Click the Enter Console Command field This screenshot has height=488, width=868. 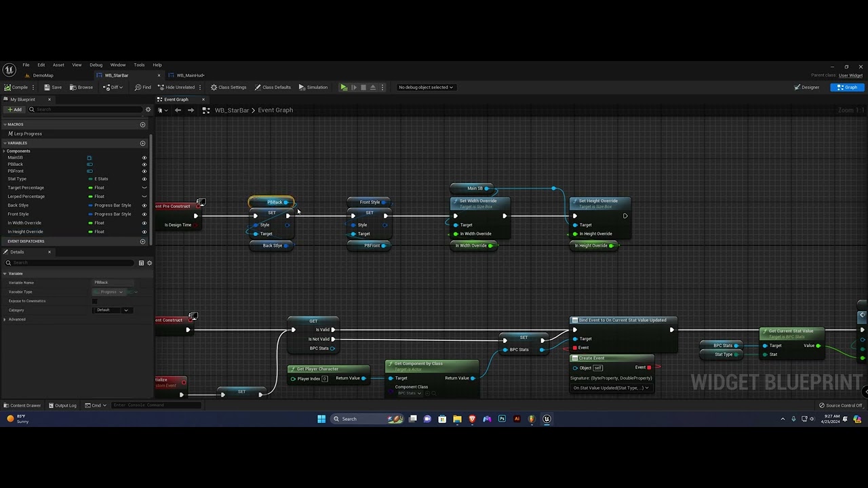coord(156,405)
